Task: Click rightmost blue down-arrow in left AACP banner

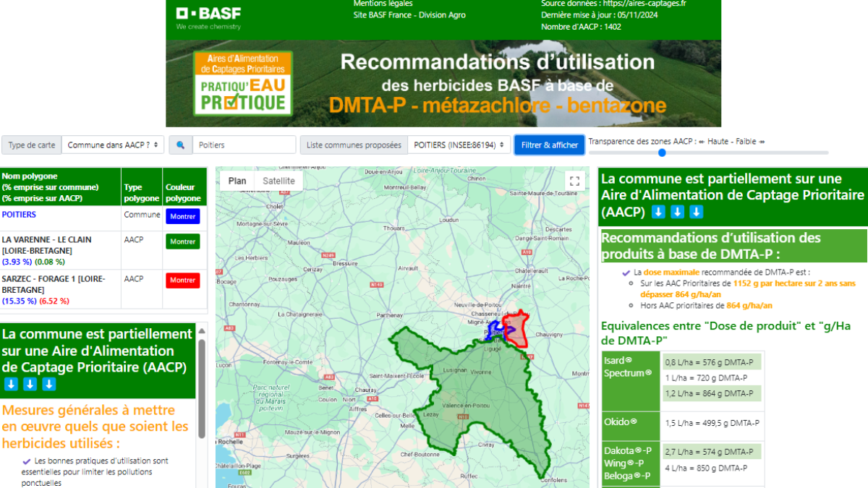Action: pyautogui.click(x=48, y=384)
